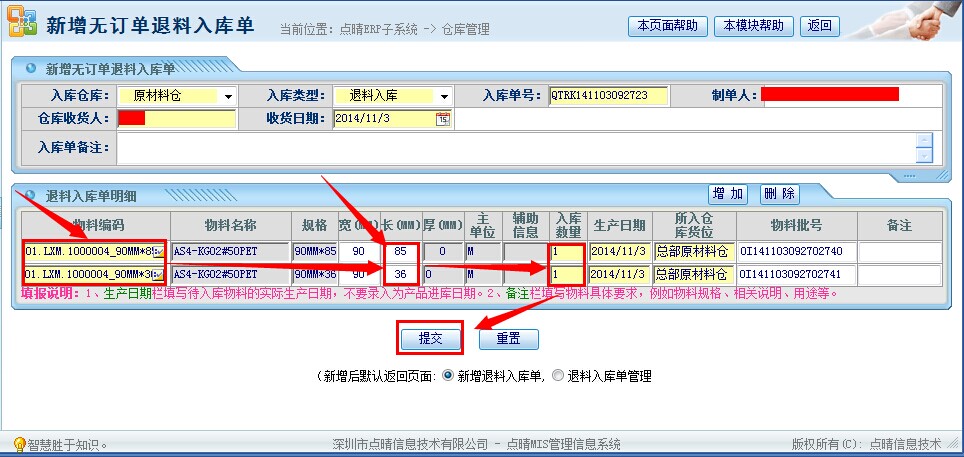Click 删除 to remove a detail row
This screenshot has width=964, height=457.
click(x=779, y=193)
